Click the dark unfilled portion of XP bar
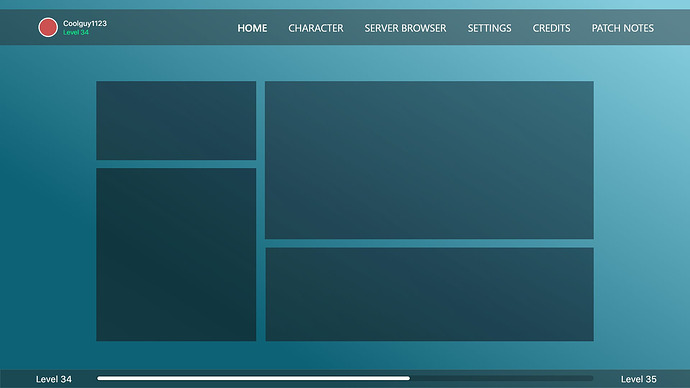Screen dimensions: 690x388 coord(502,378)
